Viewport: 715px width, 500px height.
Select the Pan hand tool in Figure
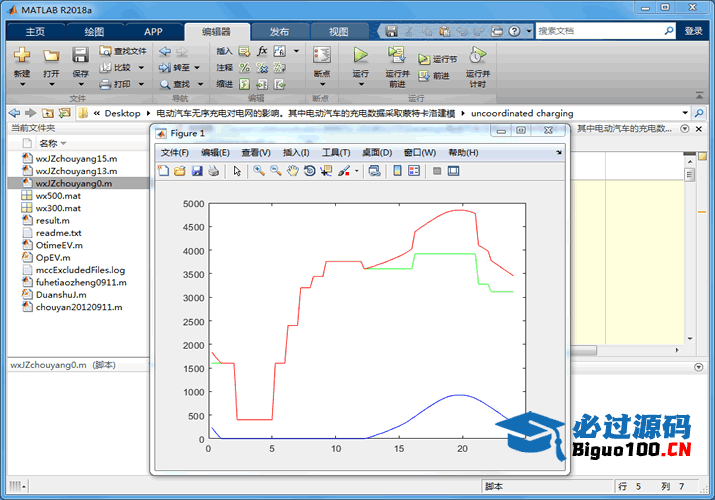tap(292, 171)
